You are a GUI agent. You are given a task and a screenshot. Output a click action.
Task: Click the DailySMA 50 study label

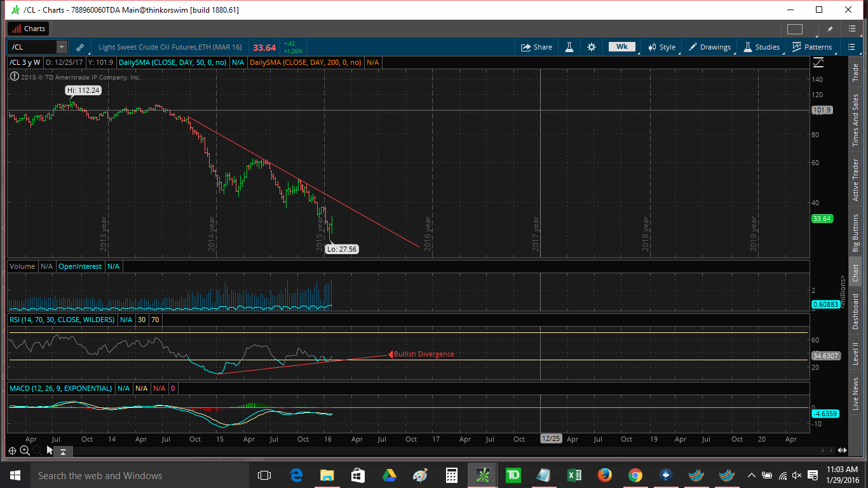click(x=173, y=62)
